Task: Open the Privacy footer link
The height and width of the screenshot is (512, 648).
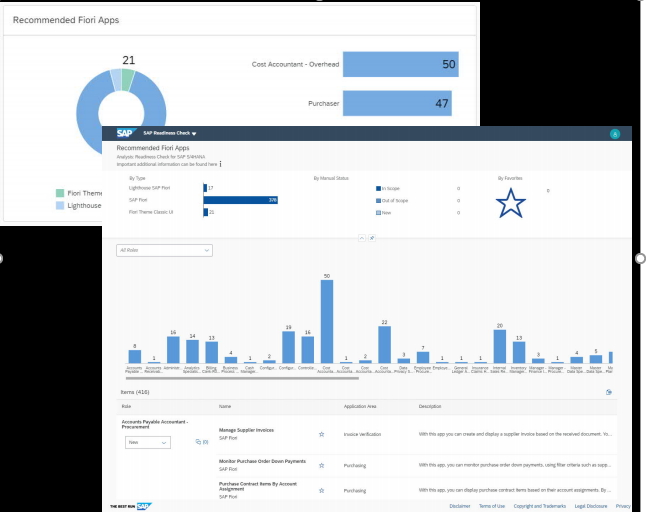Action: coord(623,506)
